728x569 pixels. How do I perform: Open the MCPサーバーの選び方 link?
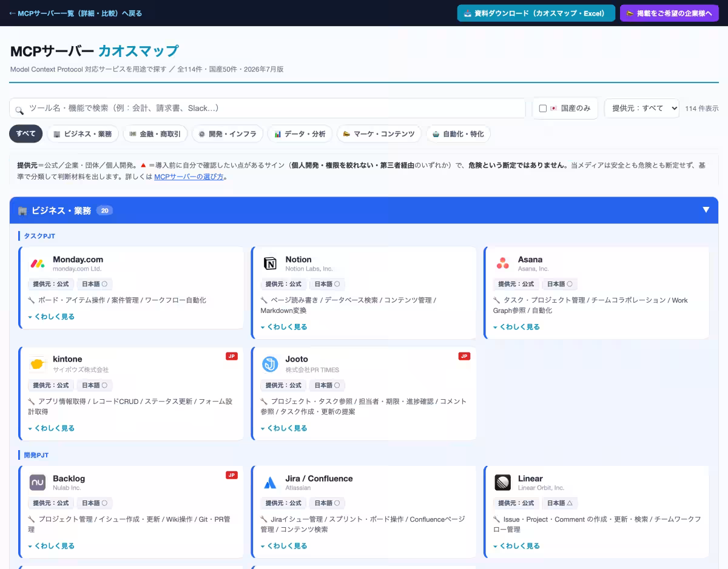click(x=189, y=177)
